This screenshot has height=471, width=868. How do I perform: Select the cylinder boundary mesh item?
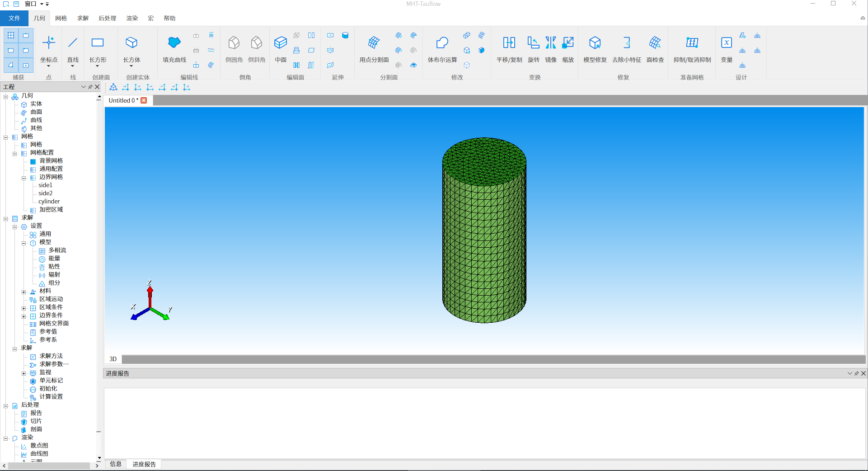pyautogui.click(x=49, y=202)
